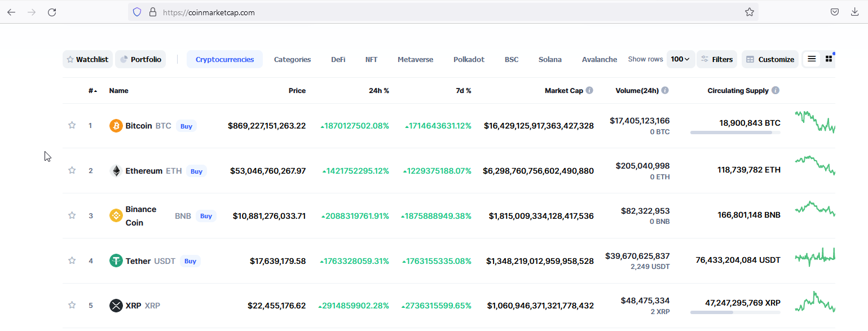Open the Ethereum name link
This screenshot has height=331, width=868.
(144, 171)
